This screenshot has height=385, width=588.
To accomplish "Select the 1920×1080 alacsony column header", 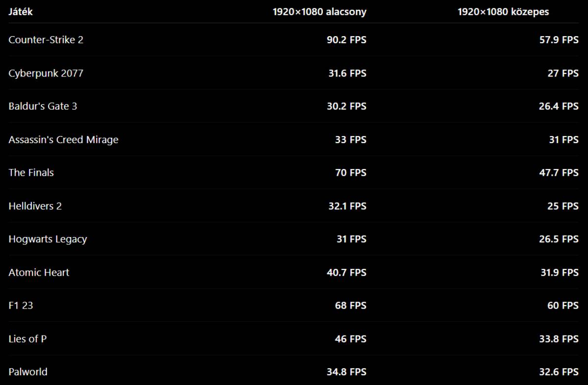I will tap(319, 12).
